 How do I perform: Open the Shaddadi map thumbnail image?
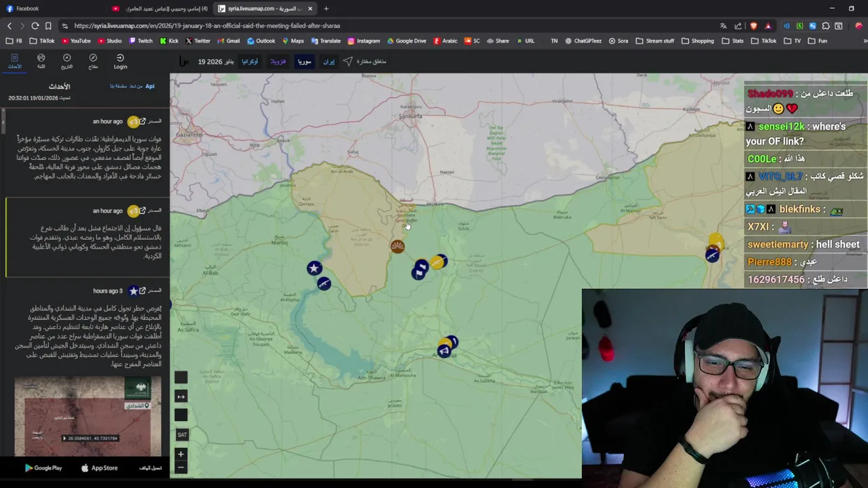tap(87, 416)
